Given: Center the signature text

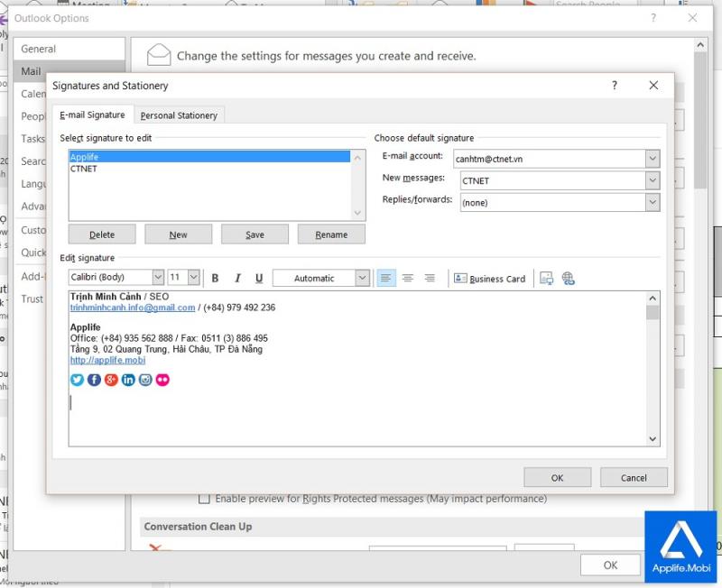Looking at the screenshot, I should (408, 278).
